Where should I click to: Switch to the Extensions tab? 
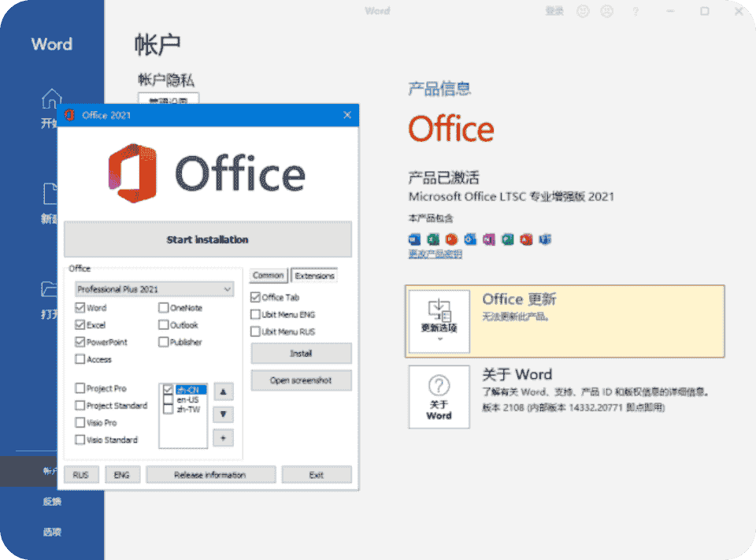coord(314,276)
